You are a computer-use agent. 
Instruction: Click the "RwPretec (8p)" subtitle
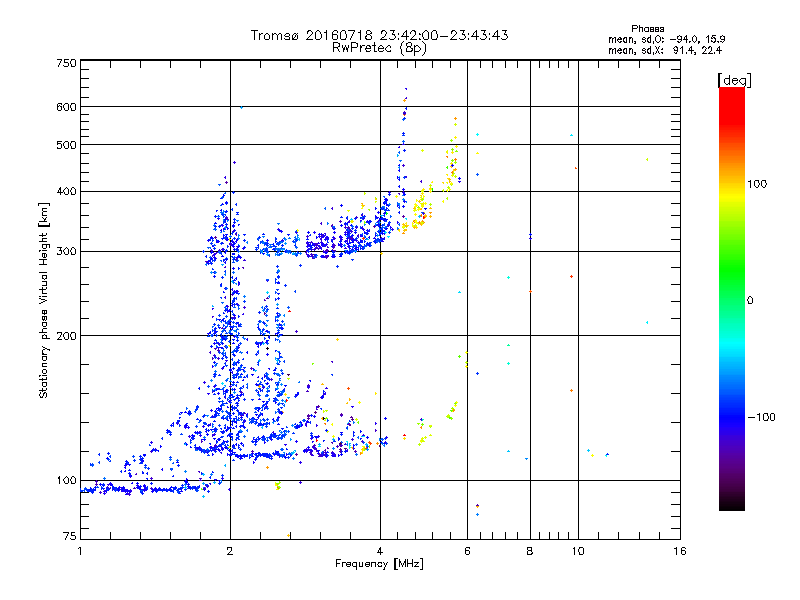click(379, 48)
